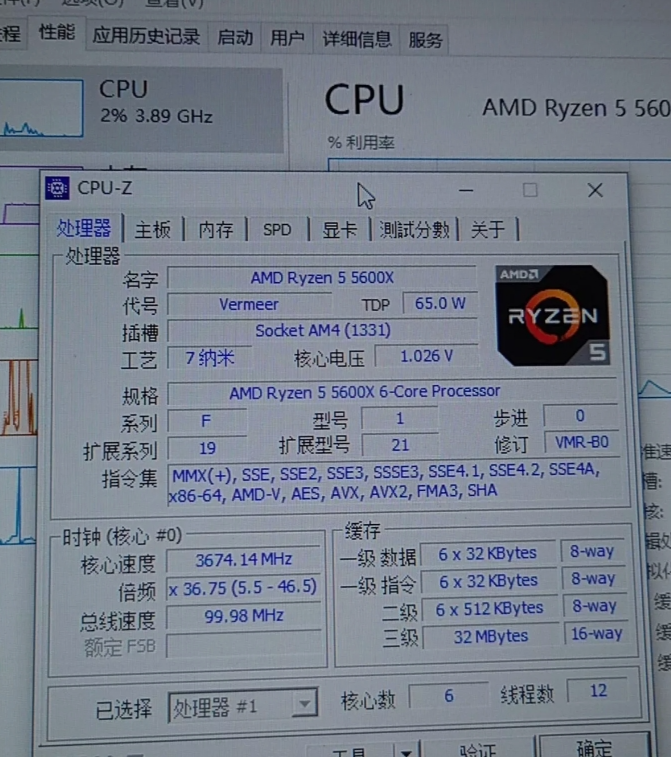Click the Socket AM4 (1331) field
Image resolution: width=671 pixels, height=757 pixels.
click(x=322, y=331)
